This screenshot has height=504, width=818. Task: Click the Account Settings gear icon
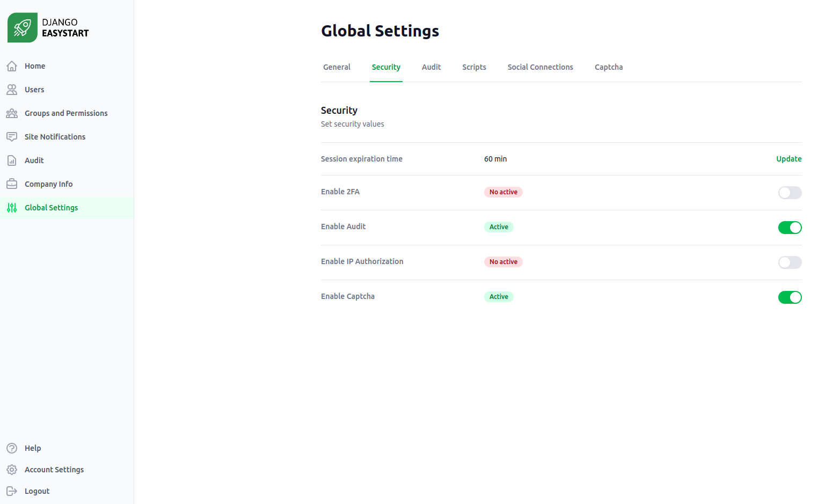pos(12,470)
